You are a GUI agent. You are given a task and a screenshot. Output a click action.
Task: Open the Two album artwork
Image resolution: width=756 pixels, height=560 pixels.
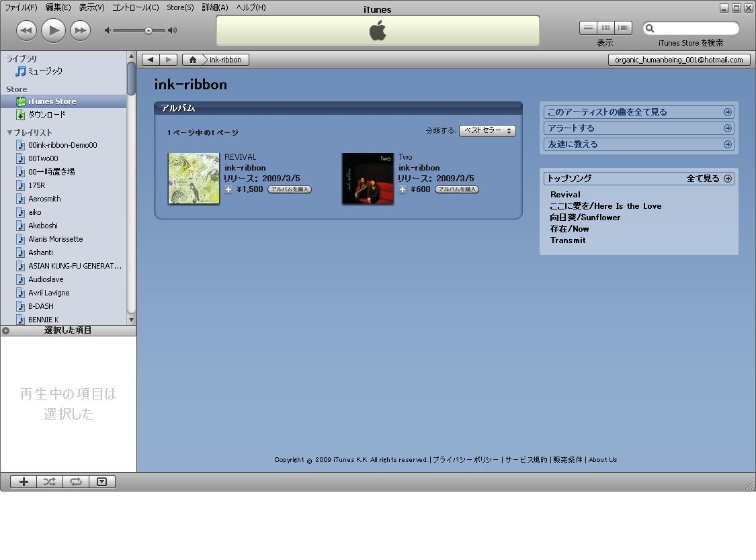pos(368,179)
